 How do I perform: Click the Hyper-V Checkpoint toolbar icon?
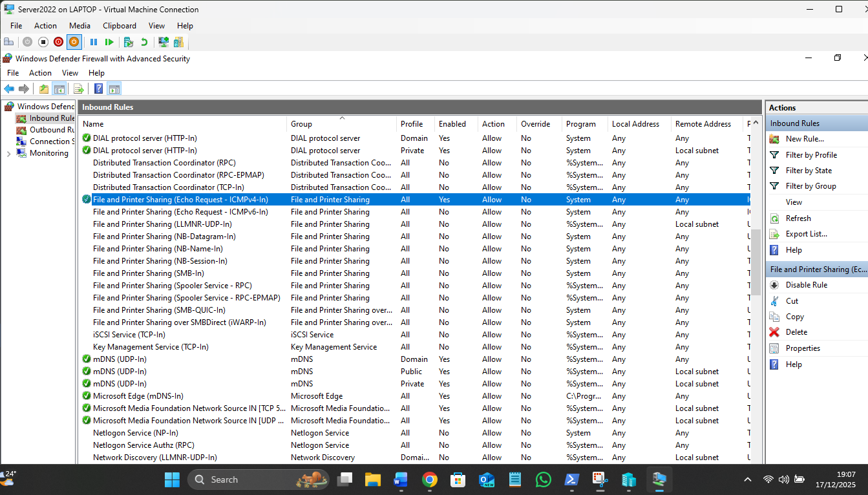pyautogui.click(x=128, y=42)
